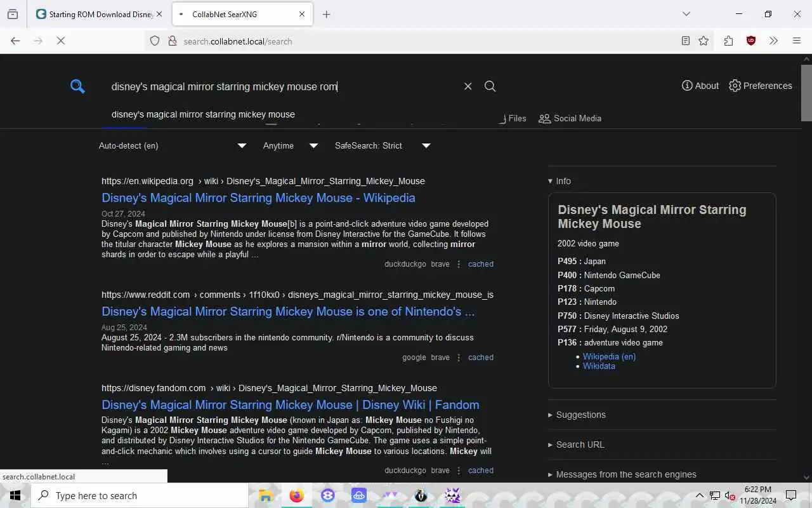Open Wikidata link in infobox

click(599, 366)
